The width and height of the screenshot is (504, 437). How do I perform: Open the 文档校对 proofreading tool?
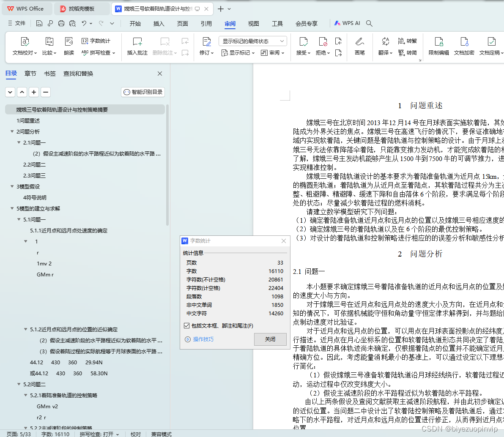tap(25, 46)
